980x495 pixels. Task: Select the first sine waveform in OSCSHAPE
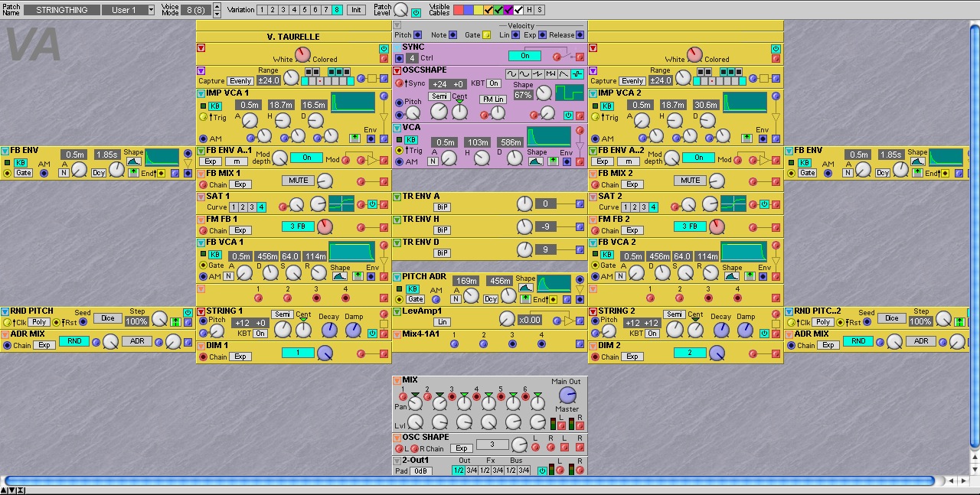tap(512, 74)
